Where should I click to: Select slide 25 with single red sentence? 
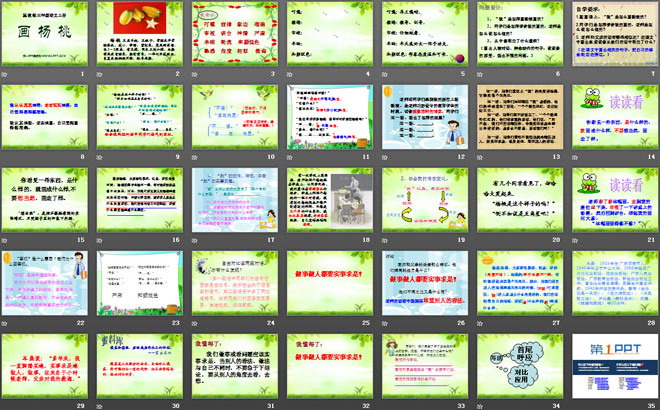pos(330,283)
